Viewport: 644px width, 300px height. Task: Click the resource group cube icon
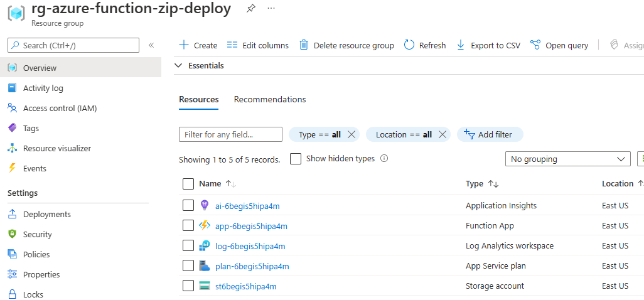point(16,13)
